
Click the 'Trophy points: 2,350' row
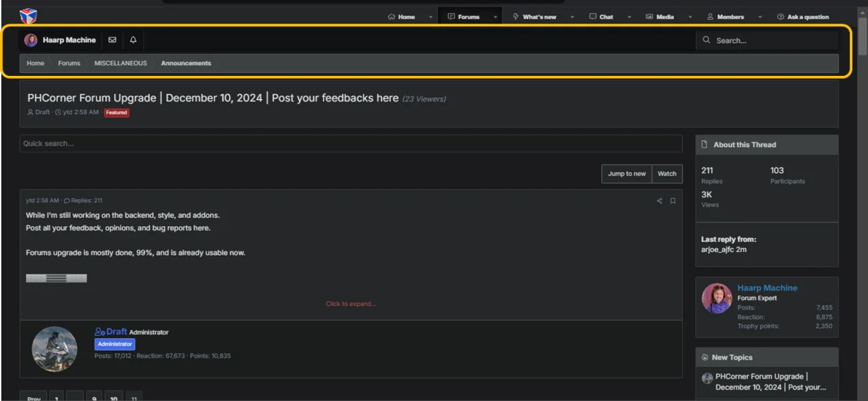(785, 326)
